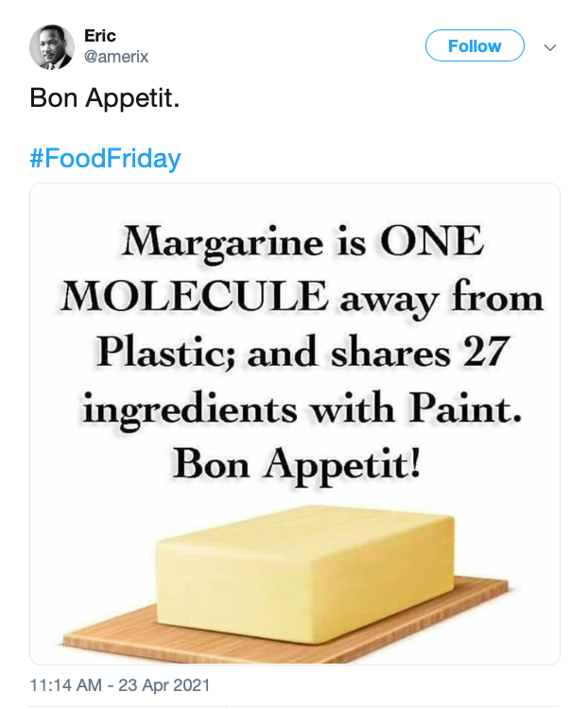Click the word "shares" in the meme
The image size is (588, 709).
[x=389, y=352]
